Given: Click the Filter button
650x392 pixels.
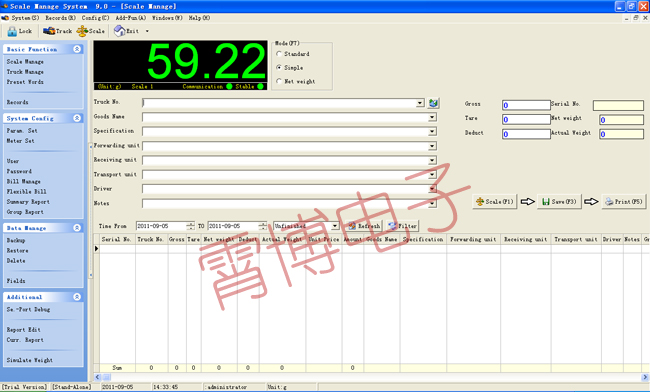Looking at the screenshot, I should [402, 226].
